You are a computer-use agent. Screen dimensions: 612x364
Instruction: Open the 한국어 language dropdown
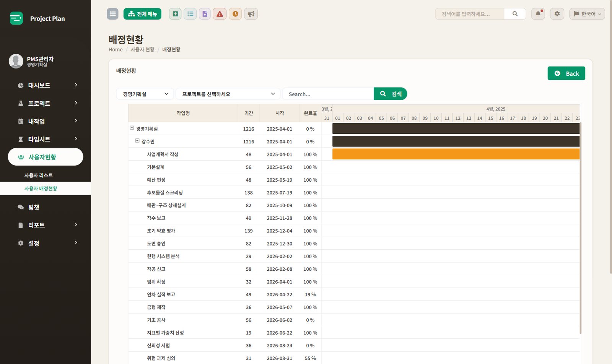[587, 14]
